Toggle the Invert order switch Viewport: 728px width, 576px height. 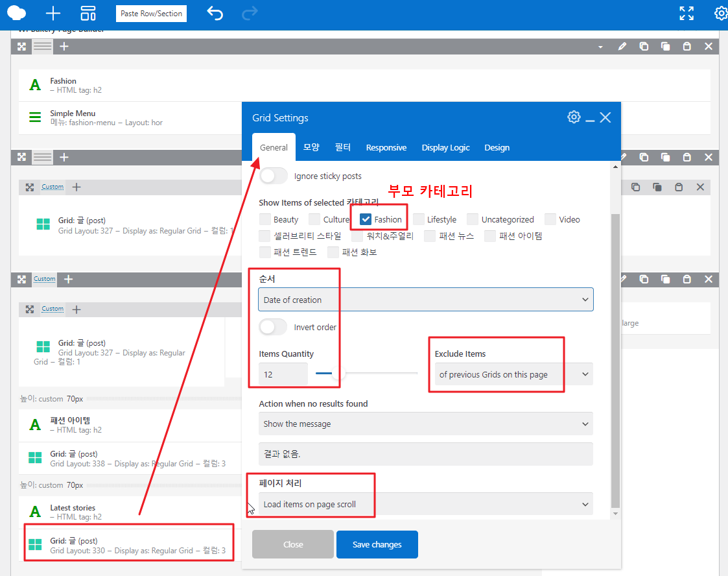click(x=274, y=326)
